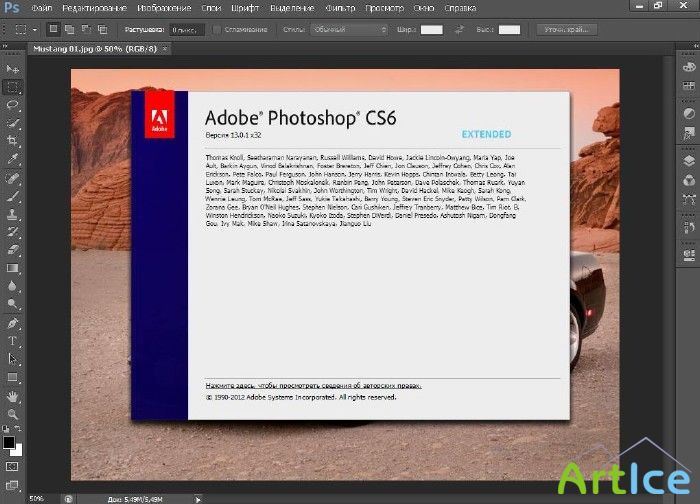This screenshot has width=700, height=504.
Task: Choose Intersect with selection mode
Action: coord(103,29)
